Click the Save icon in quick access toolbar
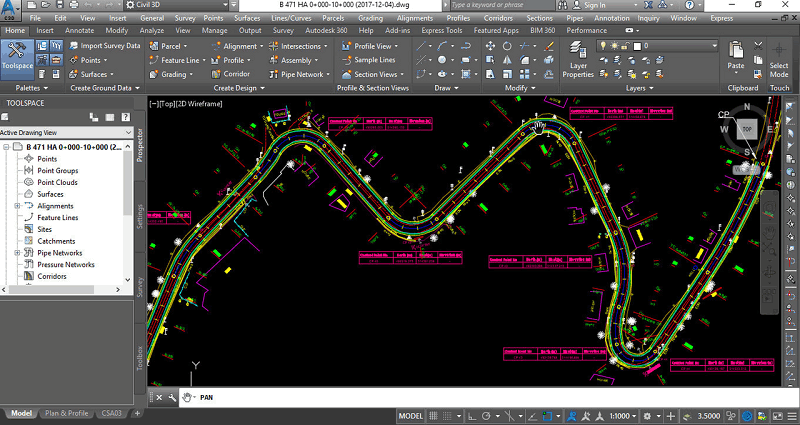 click(60, 5)
